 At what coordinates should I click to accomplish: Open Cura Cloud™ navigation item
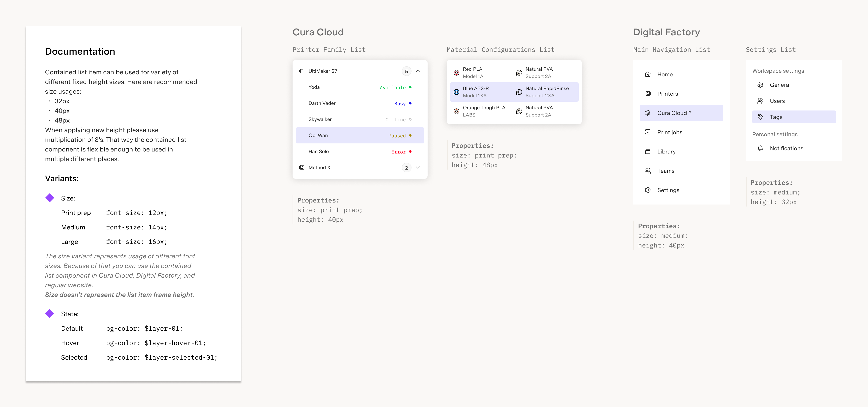pyautogui.click(x=681, y=113)
